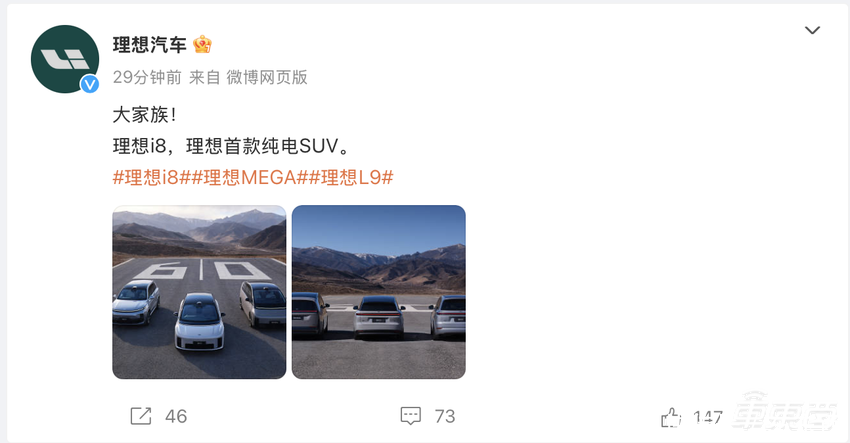Click the like count 147
This screenshot has width=850, height=443.
point(708,417)
